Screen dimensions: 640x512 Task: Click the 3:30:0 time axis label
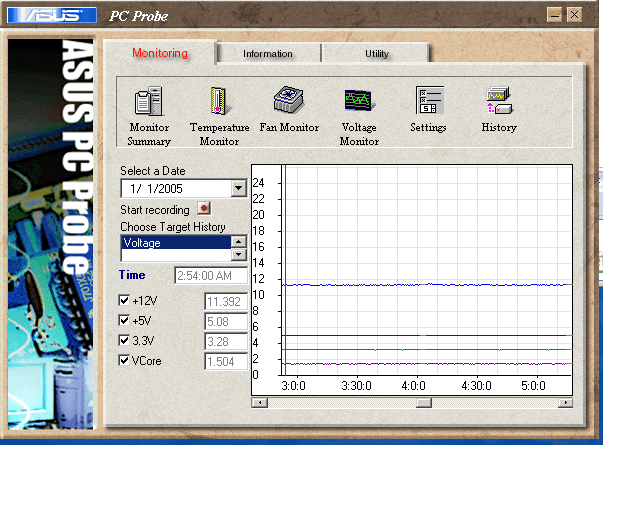(356, 386)
